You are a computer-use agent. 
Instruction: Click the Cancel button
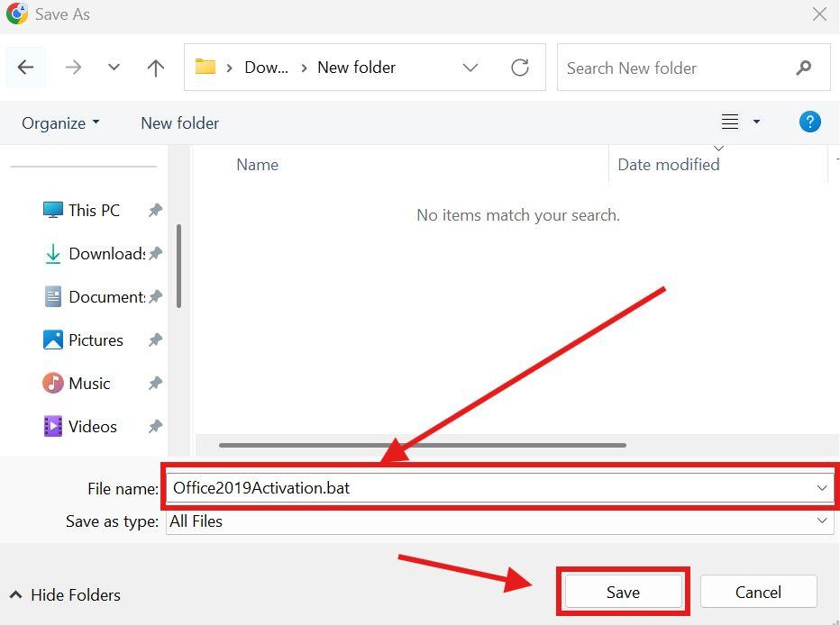click(758, 592)
